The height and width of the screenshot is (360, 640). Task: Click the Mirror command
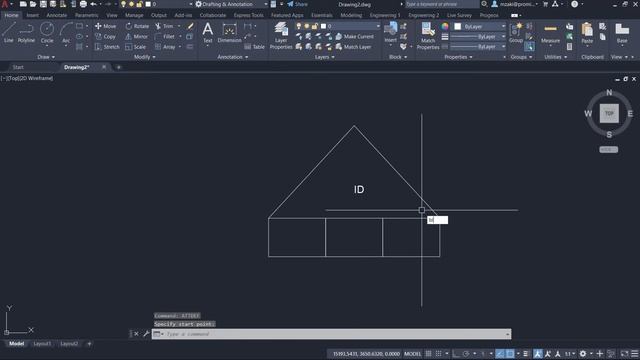(x=136, y=36)
